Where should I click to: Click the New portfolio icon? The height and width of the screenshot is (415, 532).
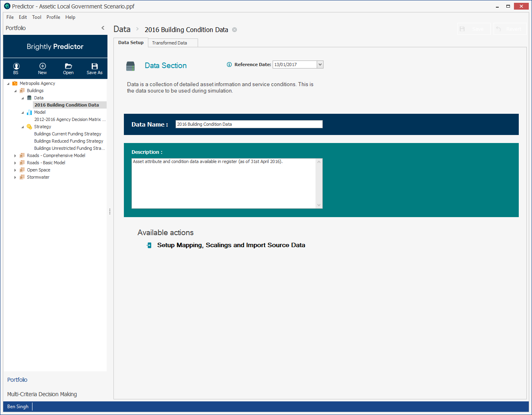(42, 66)
